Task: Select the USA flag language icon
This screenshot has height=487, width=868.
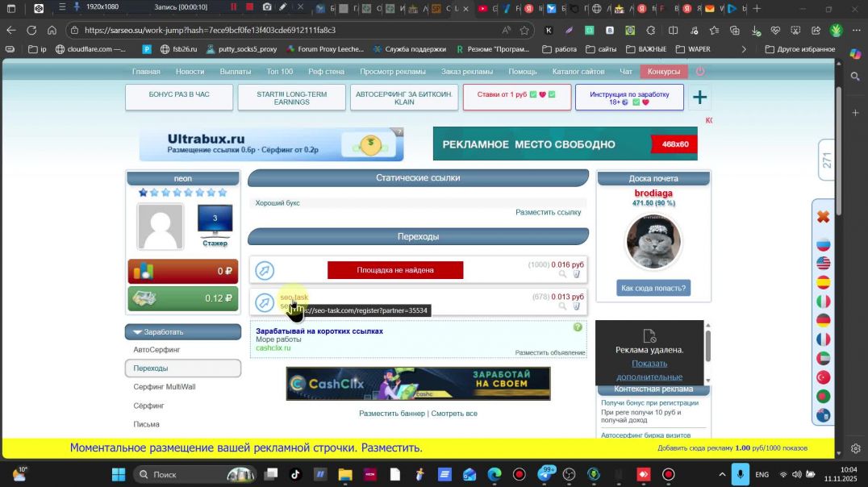Action: (x=823, y=264)
